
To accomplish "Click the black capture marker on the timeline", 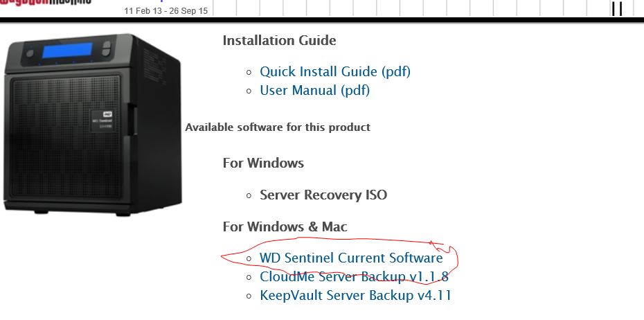I will click(x=616, y=8).
